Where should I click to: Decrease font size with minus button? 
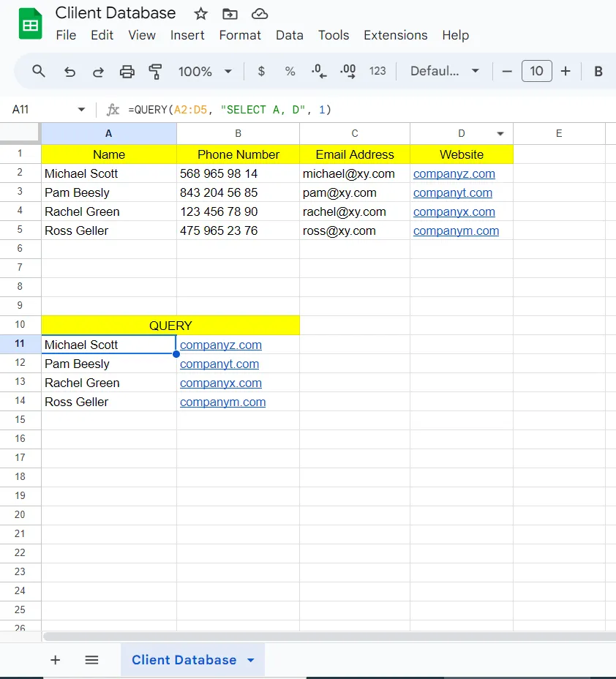click(507, 71)
